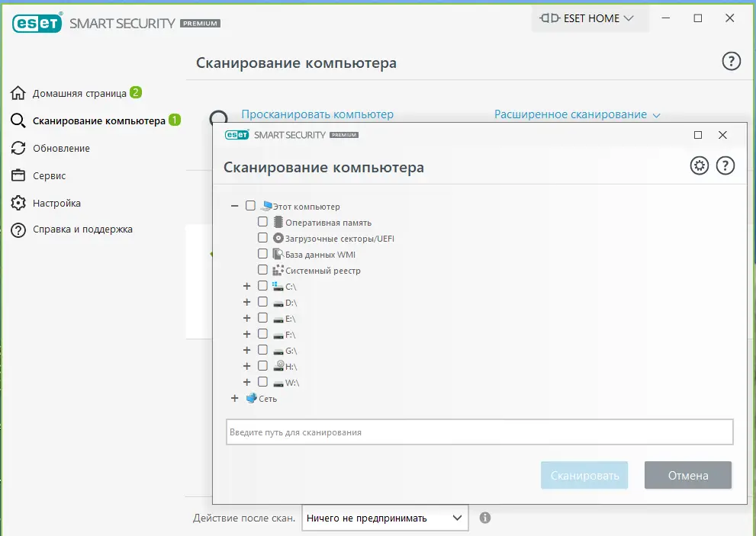
Task: Open Справка и поддержка section
Action: point(82,229)
